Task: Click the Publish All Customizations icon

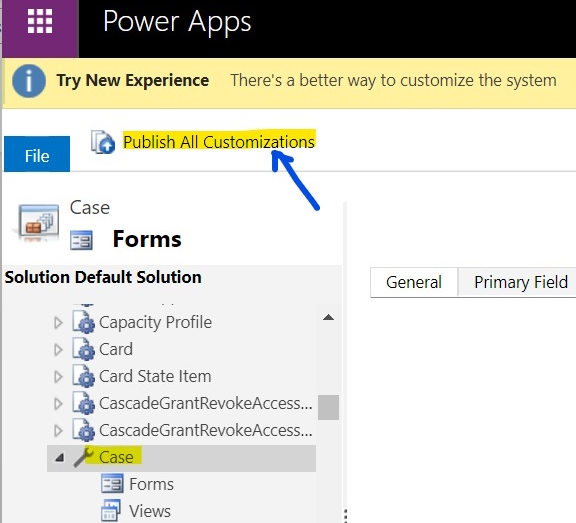Action: (x=102, y=142)
